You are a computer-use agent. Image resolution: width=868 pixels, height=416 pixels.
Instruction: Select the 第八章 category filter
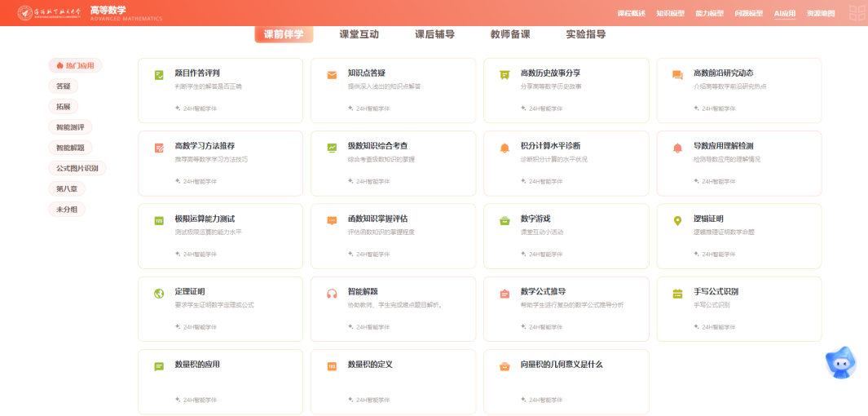pyautogui.click(x=67, y=189)
